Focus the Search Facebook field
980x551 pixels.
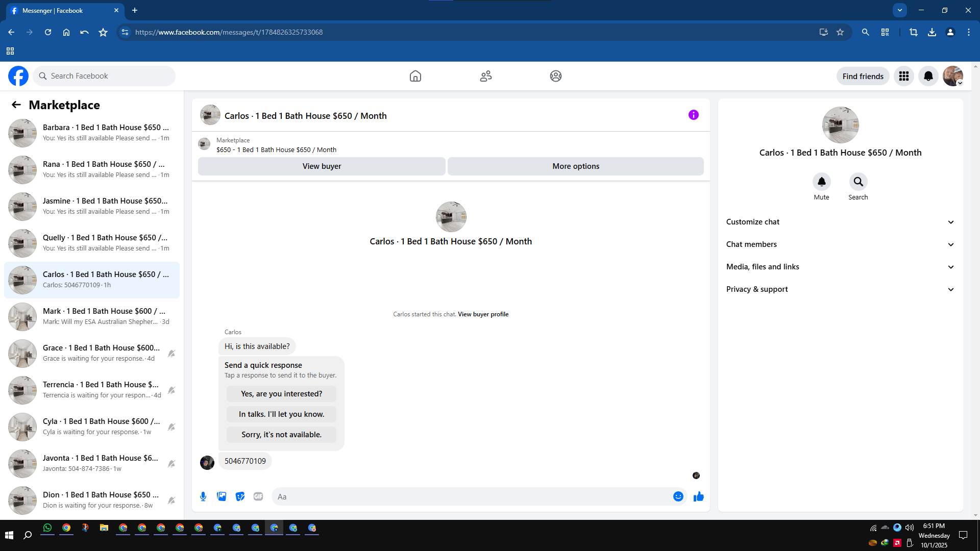104,76
